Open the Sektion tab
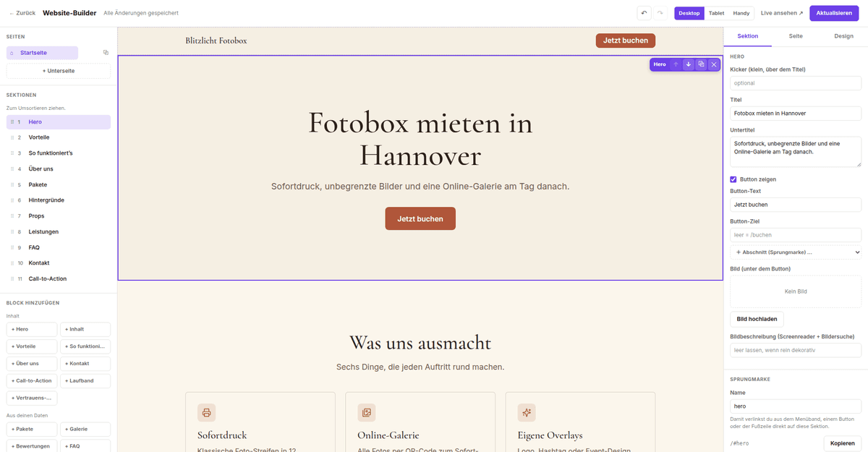 coord(748,35)
